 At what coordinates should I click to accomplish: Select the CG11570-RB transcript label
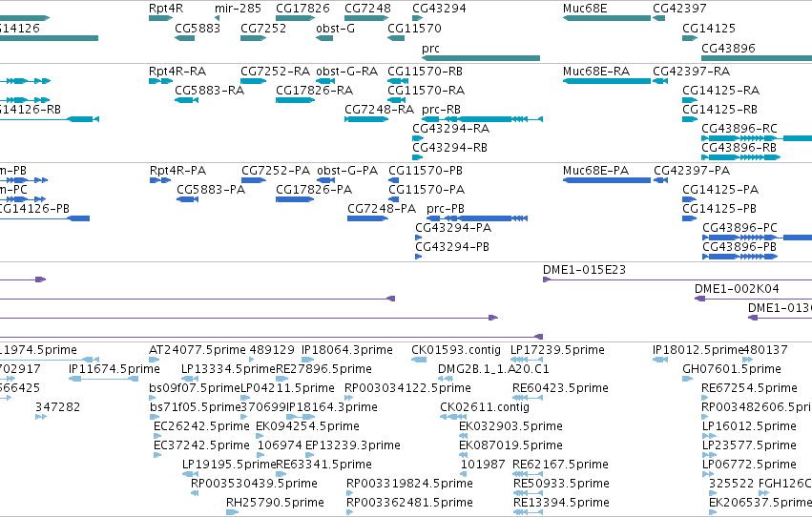pos(425,71)
